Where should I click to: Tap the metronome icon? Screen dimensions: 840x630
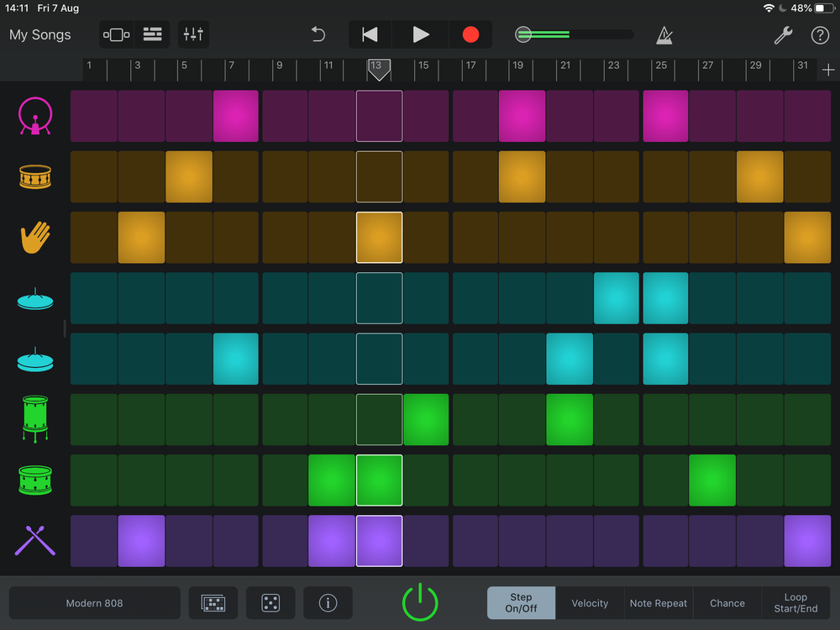pos(663,34)
